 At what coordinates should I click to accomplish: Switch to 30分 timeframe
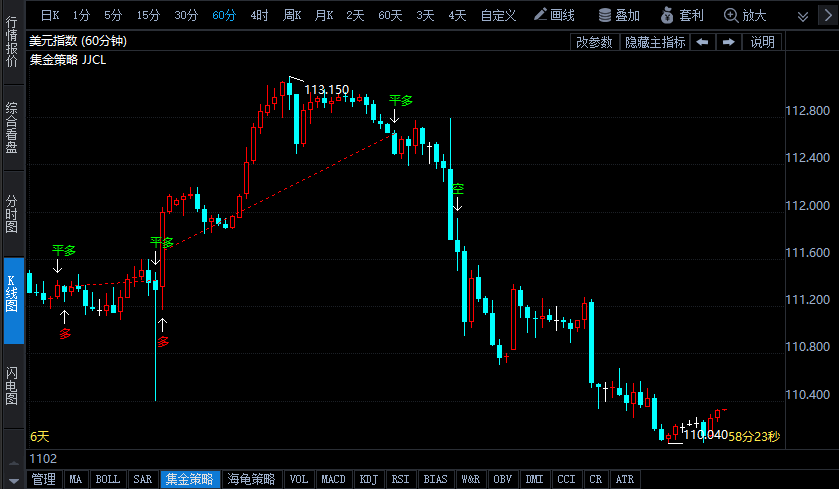186,16
